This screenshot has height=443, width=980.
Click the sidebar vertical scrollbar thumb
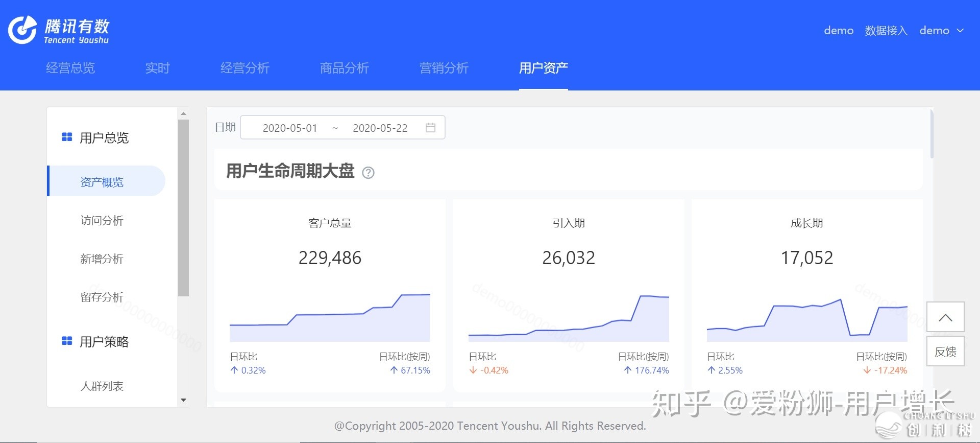point(183,207)
